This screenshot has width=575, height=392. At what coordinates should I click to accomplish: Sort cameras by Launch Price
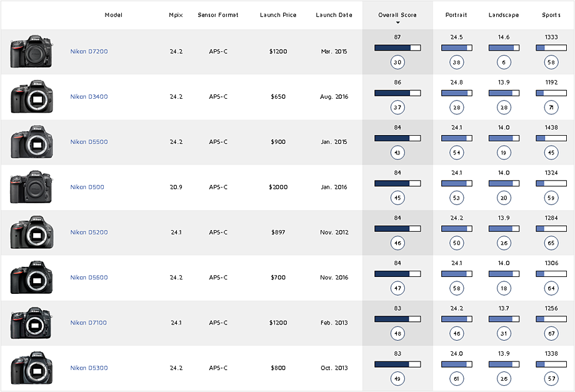[278, 15]
